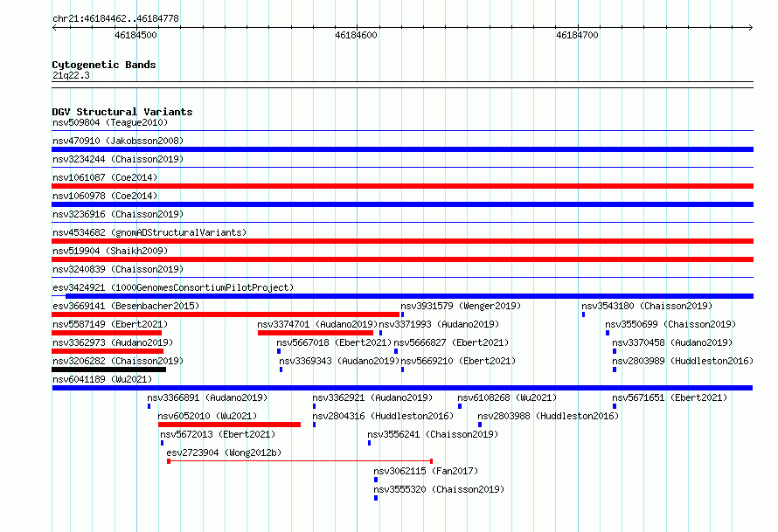The height and width of the screenshot is (532, 778).
Task: Select nsv519904 (Shaikh2009) red bar
Action: tap(402, 259)
